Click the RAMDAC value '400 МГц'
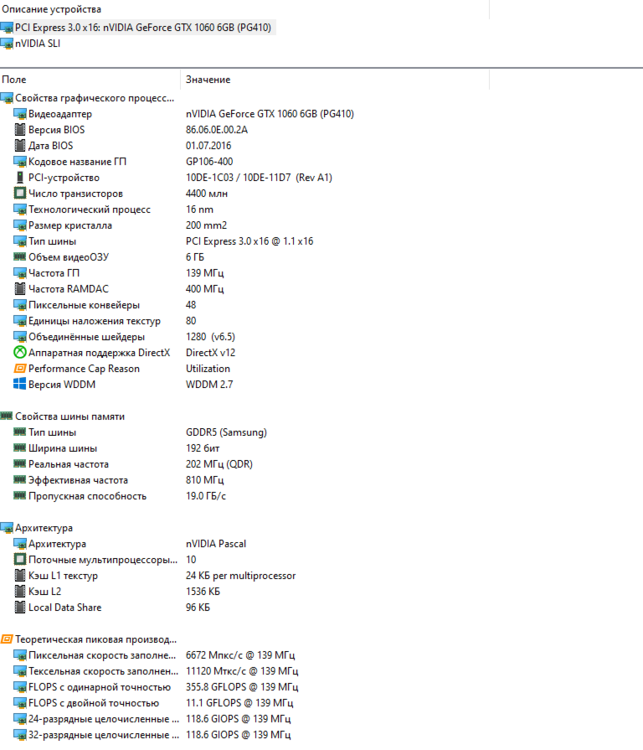Viewport: 643px width, 750px height. (x=205, y=289)
